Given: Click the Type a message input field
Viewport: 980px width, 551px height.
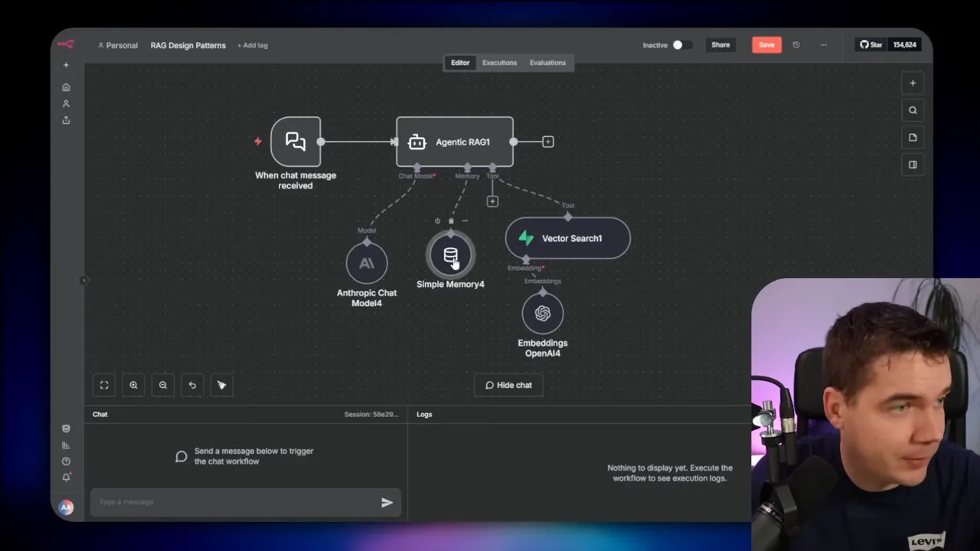Looking at the screenshot, I should click(230, 502).
